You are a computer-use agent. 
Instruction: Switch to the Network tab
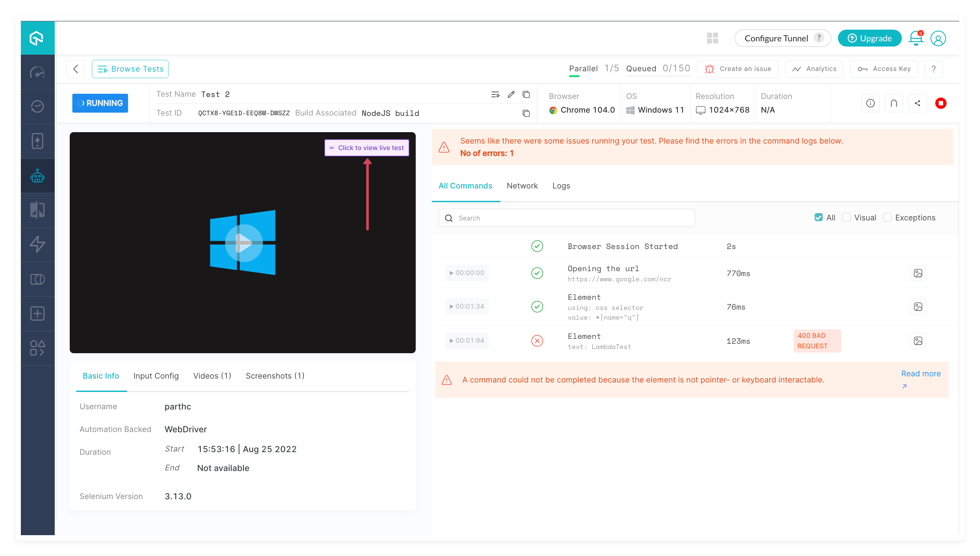click(x=522, y=185)
